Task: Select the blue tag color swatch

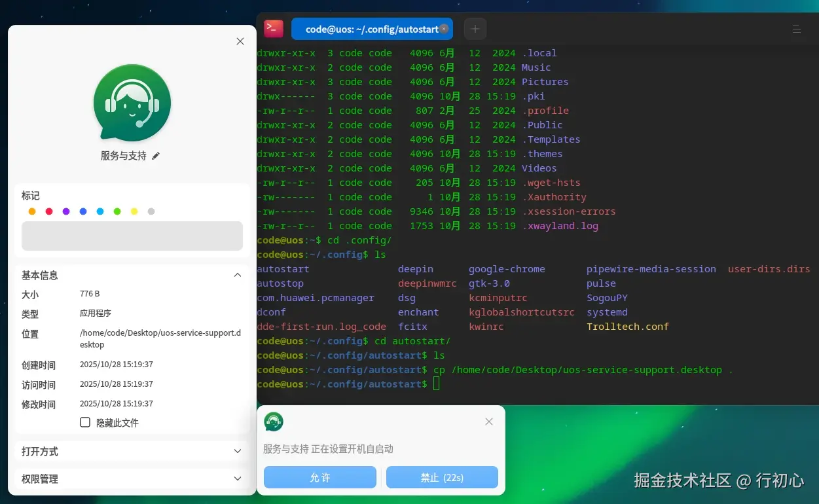Action: click(x=82, y=211)
